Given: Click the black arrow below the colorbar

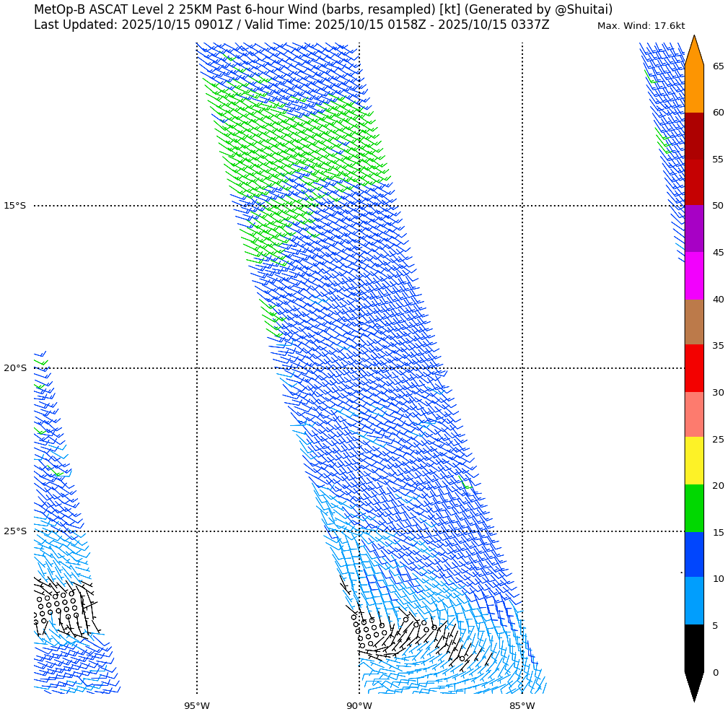Looking at the screenshot, I should click(x=693, y=684).
